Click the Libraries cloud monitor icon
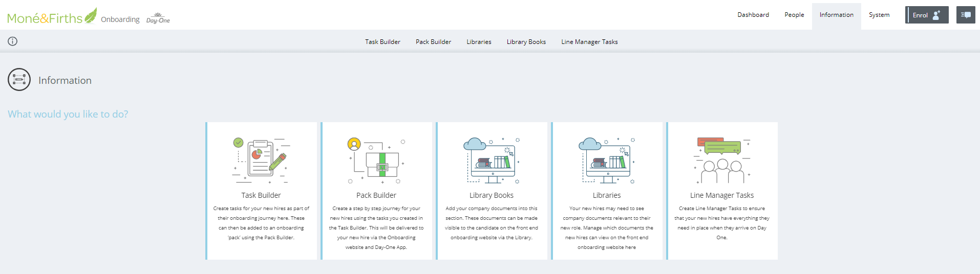This screenshot has width=980, height=274. [x=607, y=161]
